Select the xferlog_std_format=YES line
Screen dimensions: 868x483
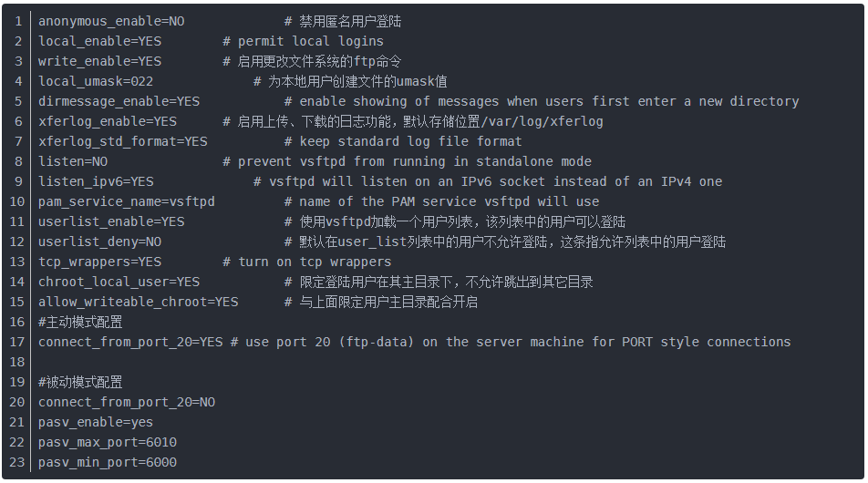pos(122,141)
